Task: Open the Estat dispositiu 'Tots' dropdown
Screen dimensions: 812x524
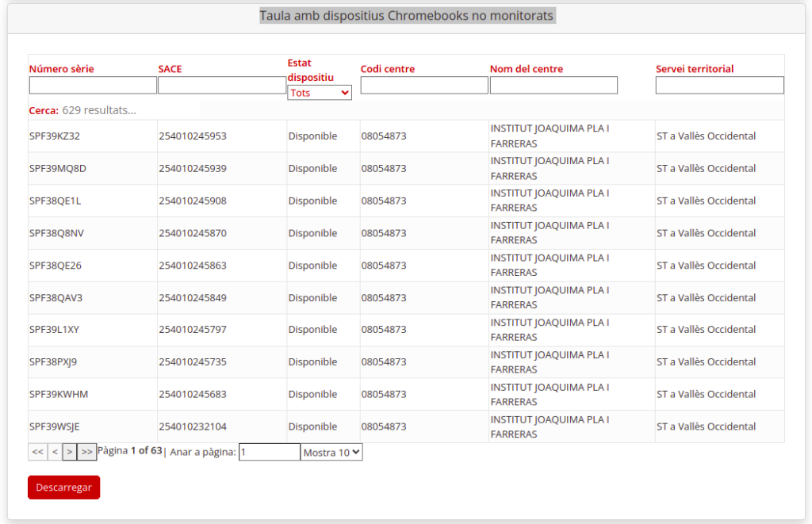Action: 320,93
